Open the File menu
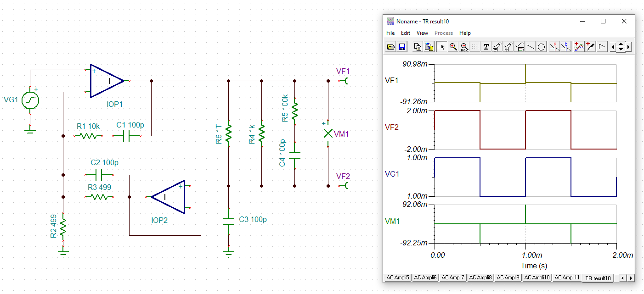The width and height of the screenshot is (644, 294). pyautogui.click(x=390, y=33)
